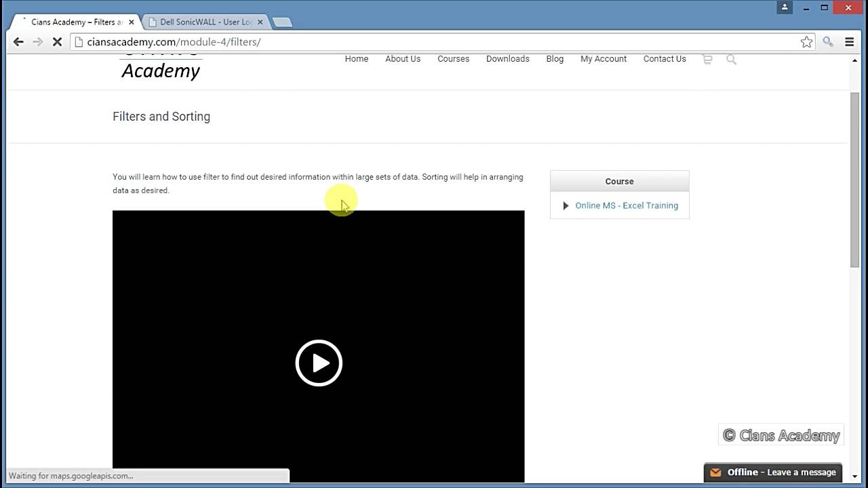Click the description paragraph starting with "You will learn"
This screenshot has height=488, width=868.
coord(318,184)
